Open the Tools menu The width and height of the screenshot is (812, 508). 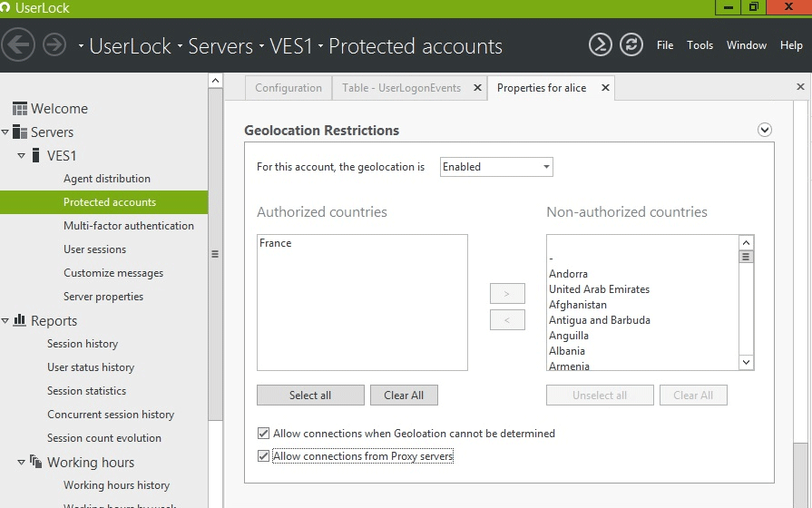[x=699, y=45]
